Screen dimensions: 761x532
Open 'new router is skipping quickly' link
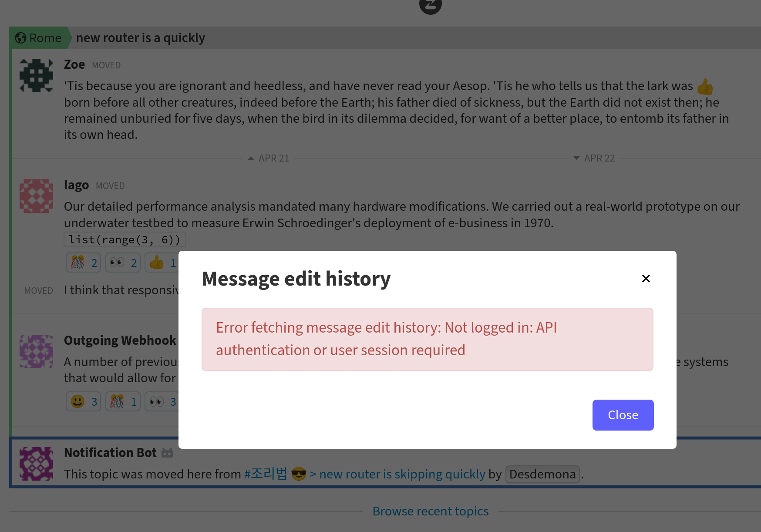coord(402,474)
